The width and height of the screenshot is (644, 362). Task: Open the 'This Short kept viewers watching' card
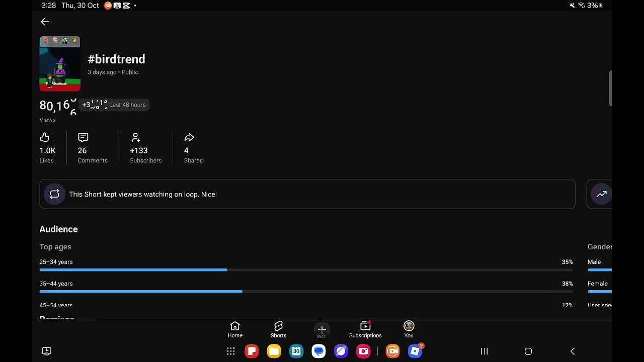pyautogui.click(x=307, y=194)
